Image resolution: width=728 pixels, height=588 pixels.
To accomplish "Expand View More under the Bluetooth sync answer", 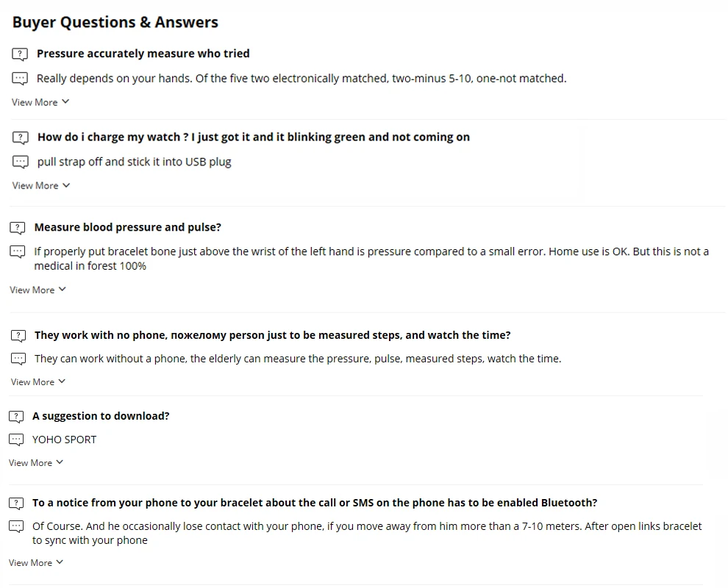I will 36,562.
